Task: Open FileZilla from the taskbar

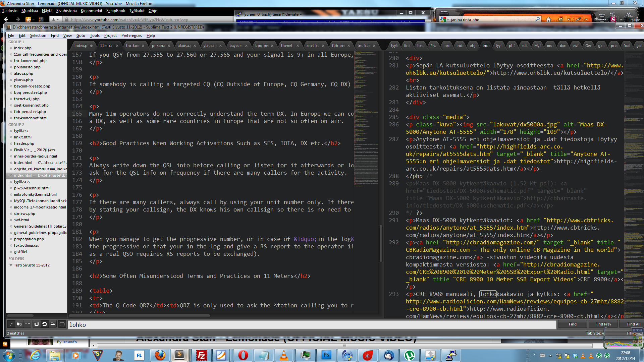Action: click(201, 355)
